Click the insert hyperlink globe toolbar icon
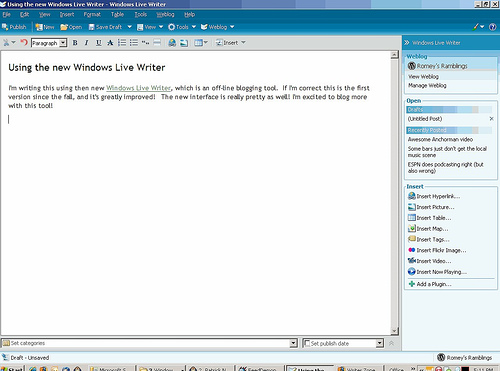Viewport: 500px width, 371px height. pyautogui.click(x=172, y=43)
